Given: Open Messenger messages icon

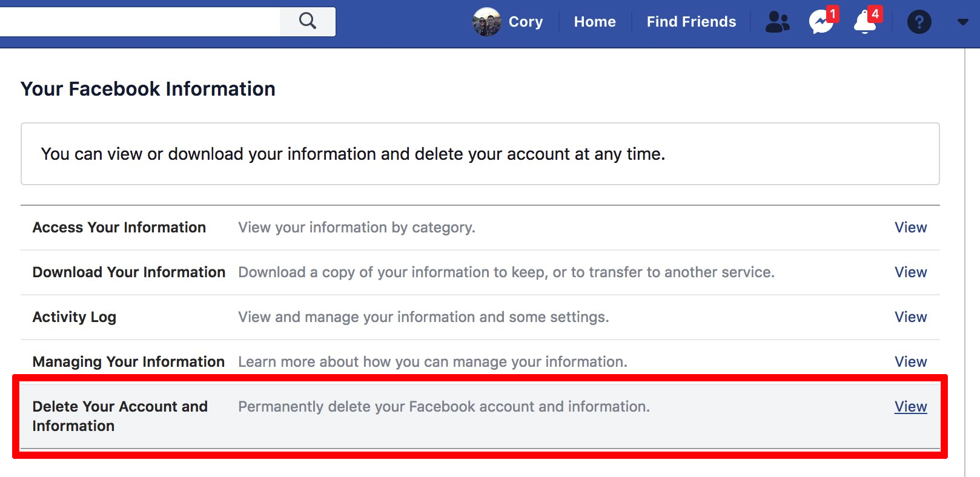Looking at the screenshot, I should pos(822,22).
